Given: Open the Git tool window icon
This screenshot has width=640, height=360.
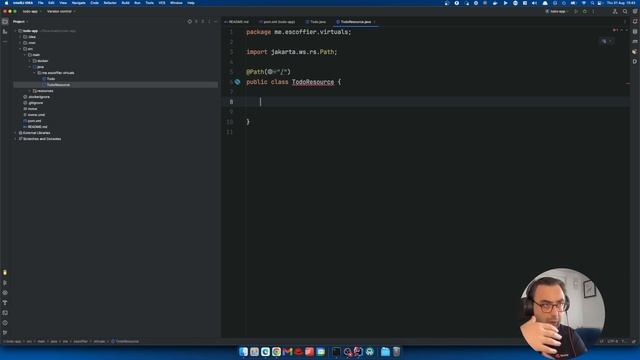Looking at the screenshot, I should click(x=5, y=333).
